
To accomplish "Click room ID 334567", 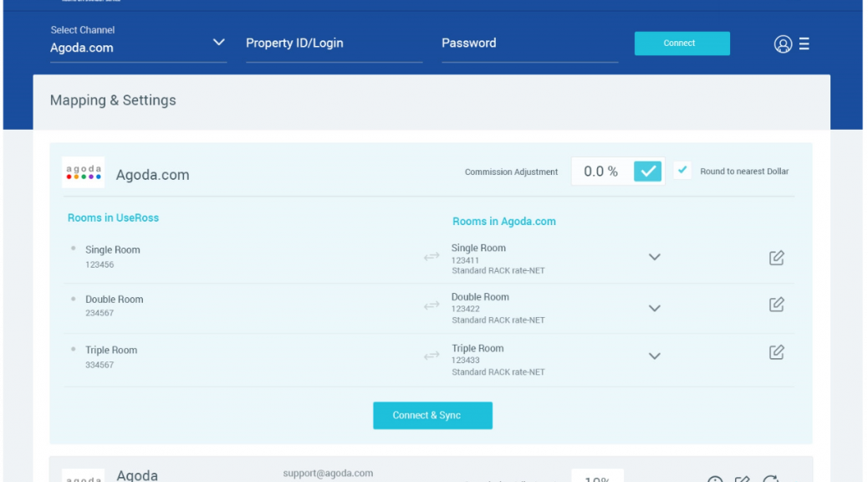I will pyautogui.click(x=100, y=365).
